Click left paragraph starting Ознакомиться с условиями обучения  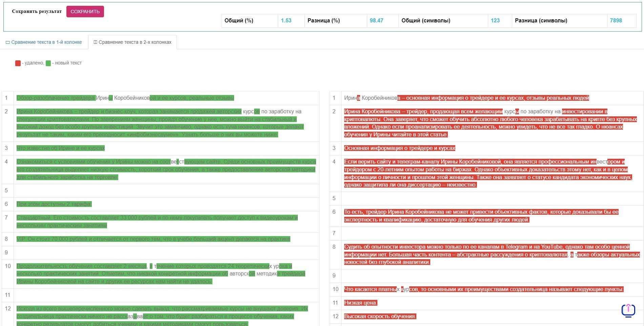tap(166, 170)
